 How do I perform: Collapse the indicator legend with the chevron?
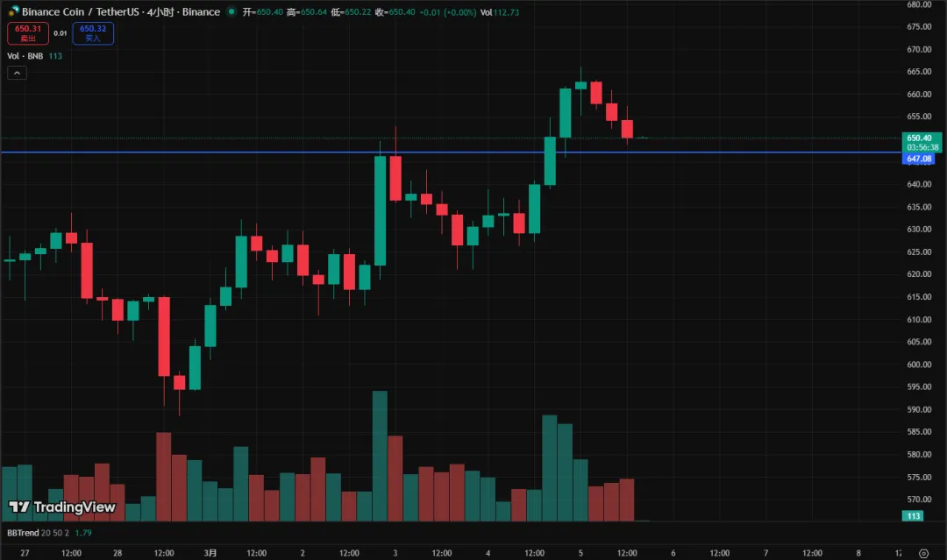[17, 73]
